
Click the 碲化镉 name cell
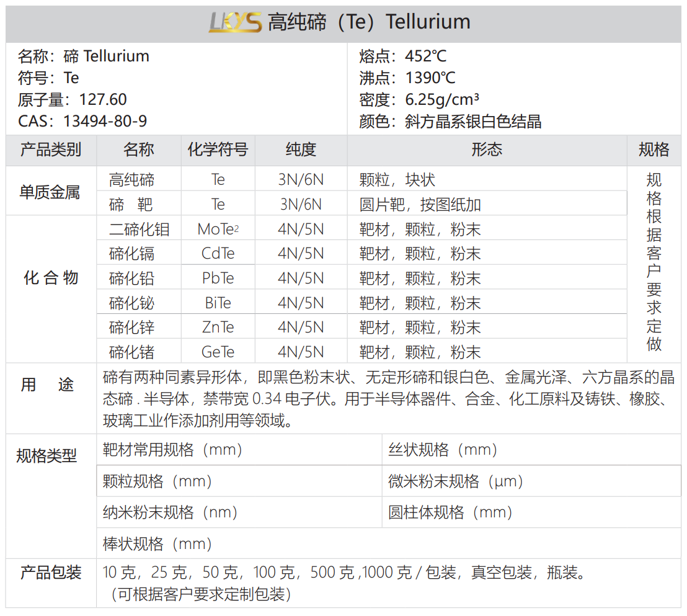click(x=131, y=254)
